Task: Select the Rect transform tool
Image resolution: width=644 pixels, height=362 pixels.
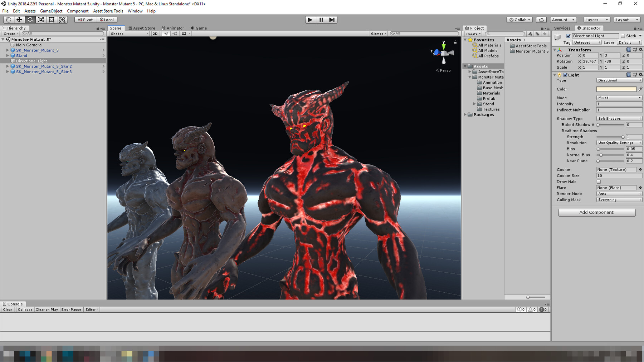Action: (x=52, y=20)
